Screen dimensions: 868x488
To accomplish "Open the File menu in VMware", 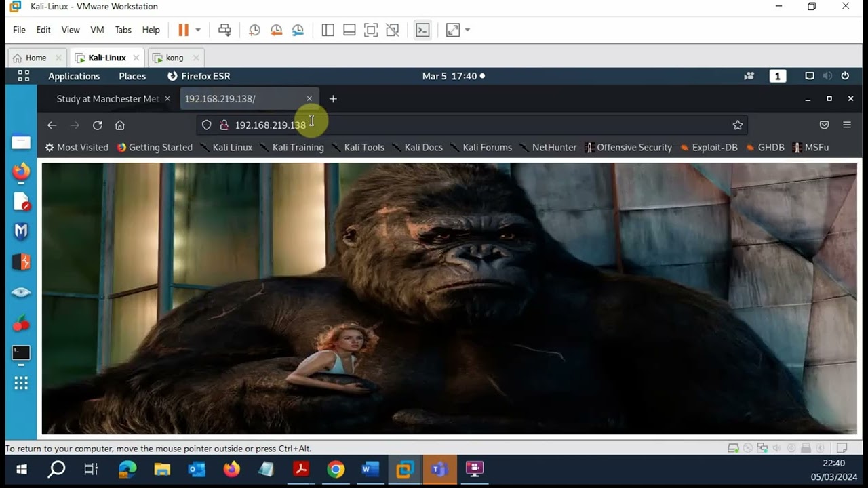I will [19, 30].
